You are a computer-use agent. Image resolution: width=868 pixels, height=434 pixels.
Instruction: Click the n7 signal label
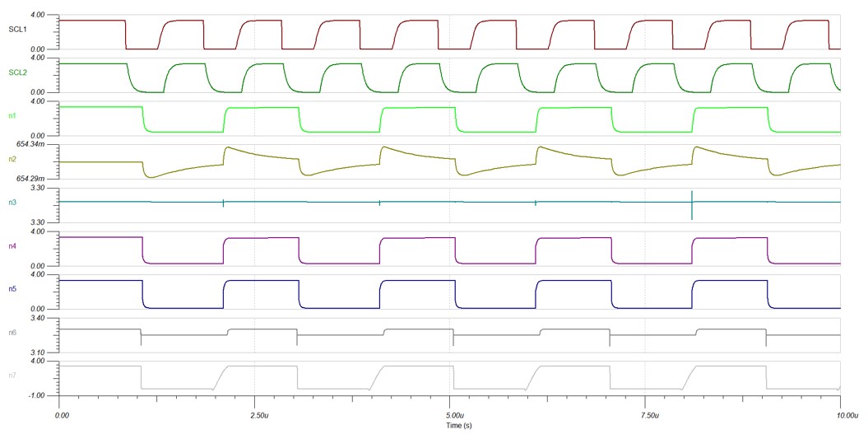click(x=13, y=376)
